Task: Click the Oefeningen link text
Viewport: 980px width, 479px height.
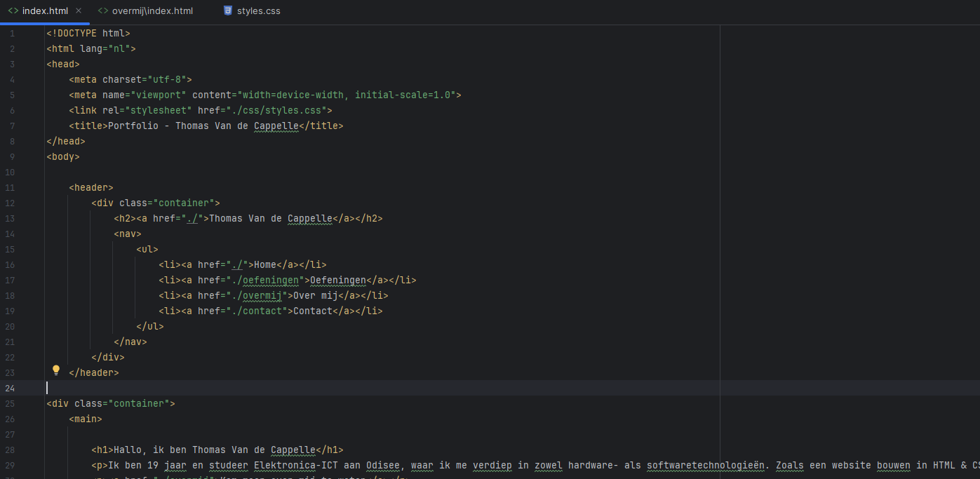Action: [x=338, y=280]
